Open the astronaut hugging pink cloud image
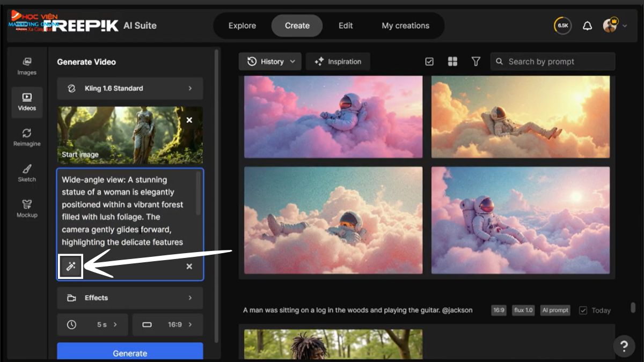The width and height of the screenshot is (644, 362). 333,117
